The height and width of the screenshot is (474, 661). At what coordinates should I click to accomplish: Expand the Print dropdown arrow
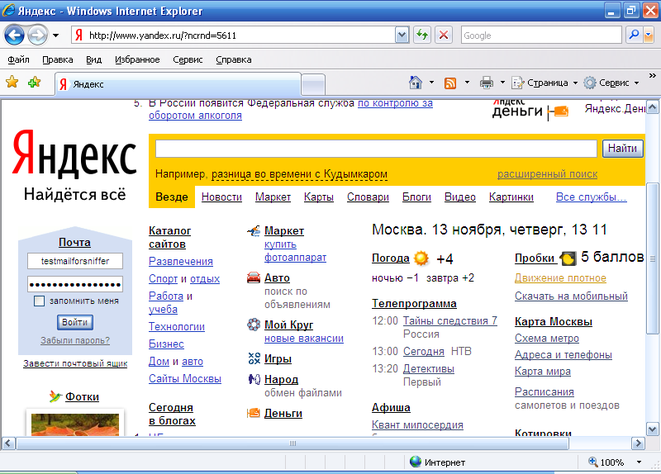coord(502,83)
